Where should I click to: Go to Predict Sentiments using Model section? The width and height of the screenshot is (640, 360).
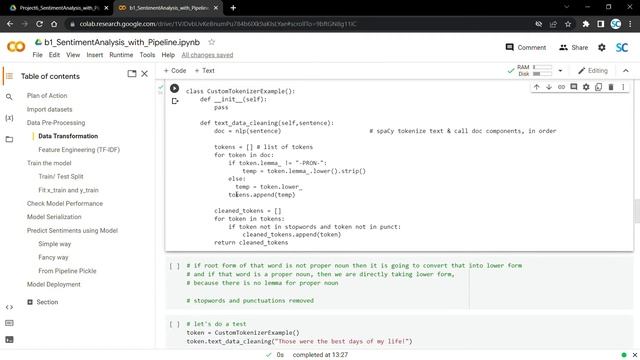coord(72,230)
